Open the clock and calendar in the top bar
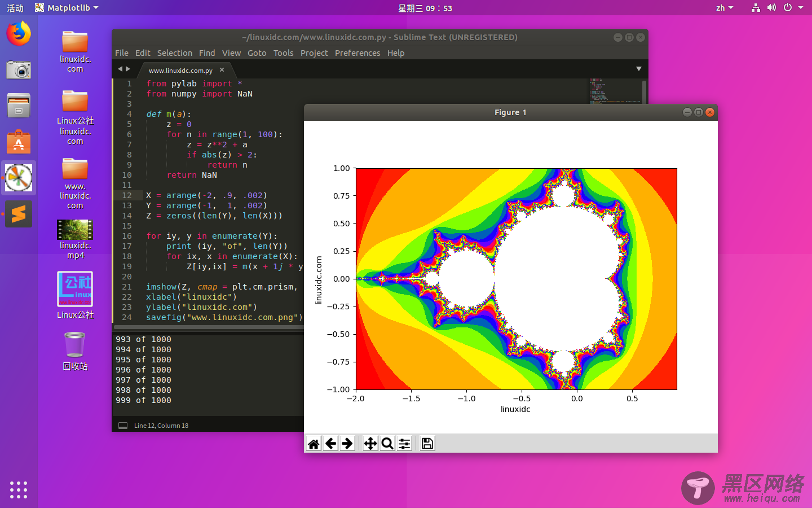 click(x=425, y=8)
